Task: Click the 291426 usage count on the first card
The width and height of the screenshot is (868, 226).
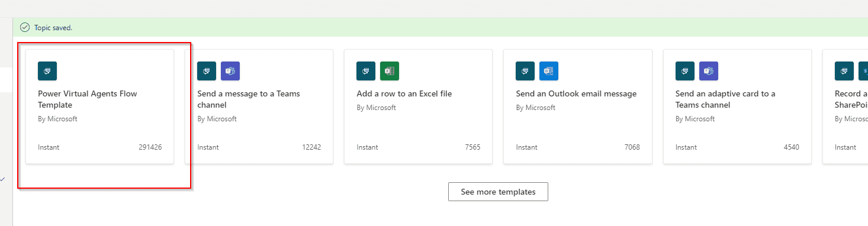Action: pos(150,147)
